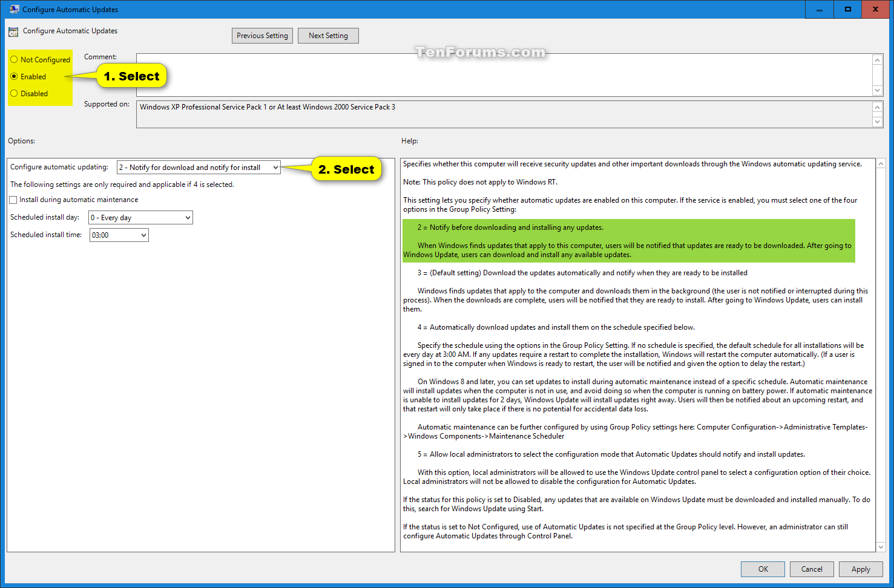Open the Scheduled install time dropdown

119,235
